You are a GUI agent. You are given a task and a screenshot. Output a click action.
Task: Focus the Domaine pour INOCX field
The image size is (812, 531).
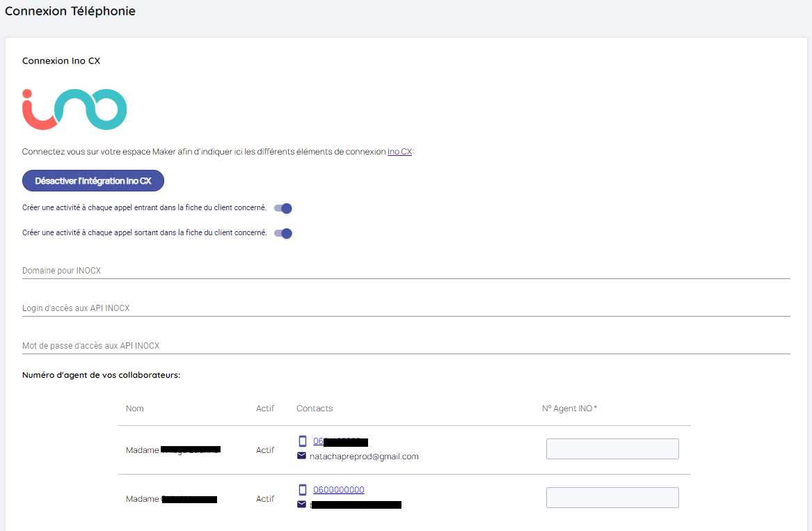tap(406, 270)
